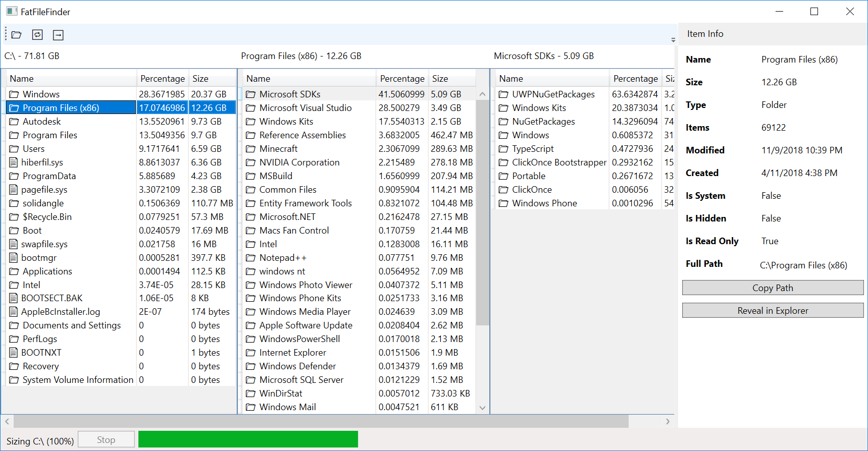
Task: Click scroll-up arrow in Program Files (x86) list
Action: [x=482, y=94]
